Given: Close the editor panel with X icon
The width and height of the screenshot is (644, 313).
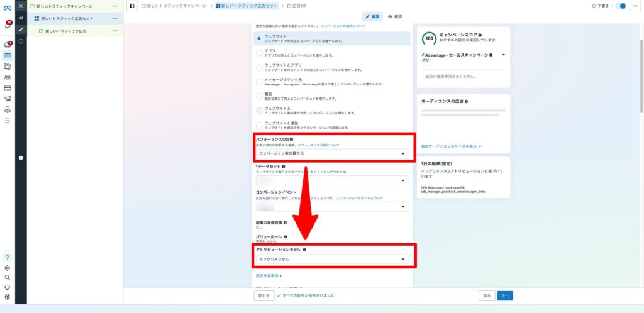Looking at the screenshot, I should [21, 6].
